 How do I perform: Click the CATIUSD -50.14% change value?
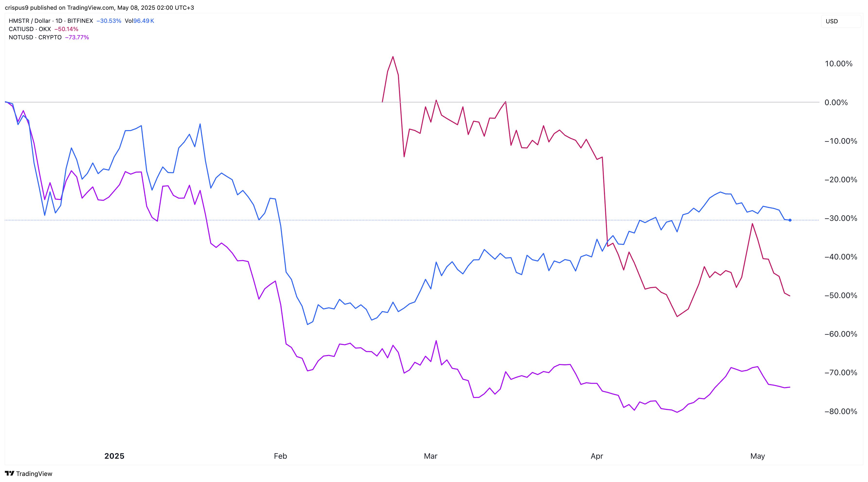(x=66, y=29)
